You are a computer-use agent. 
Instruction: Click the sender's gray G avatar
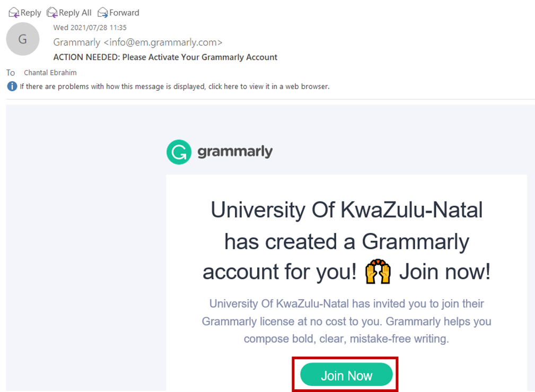click(22, 39)
